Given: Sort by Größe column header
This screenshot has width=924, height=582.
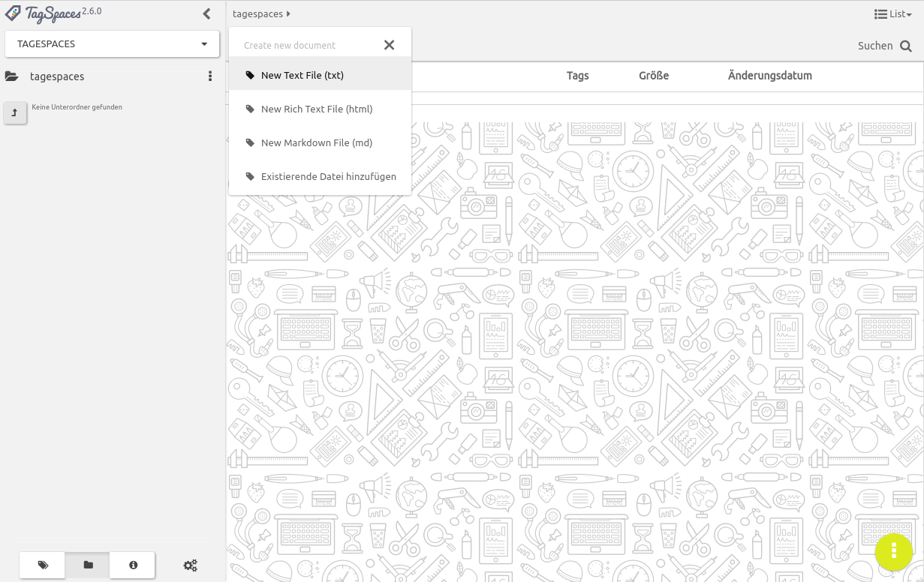Looking at the screenshot, I should pyautogui.click(x=654, y=75).
